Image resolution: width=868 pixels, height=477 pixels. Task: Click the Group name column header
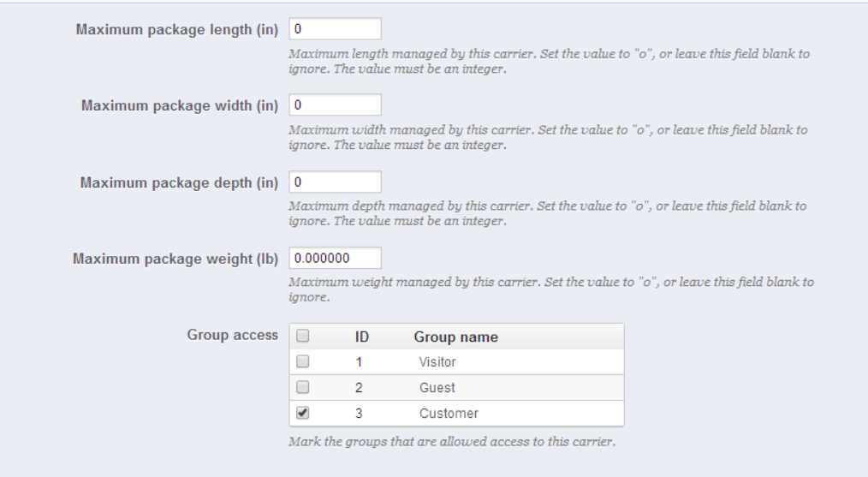point(455,337)
